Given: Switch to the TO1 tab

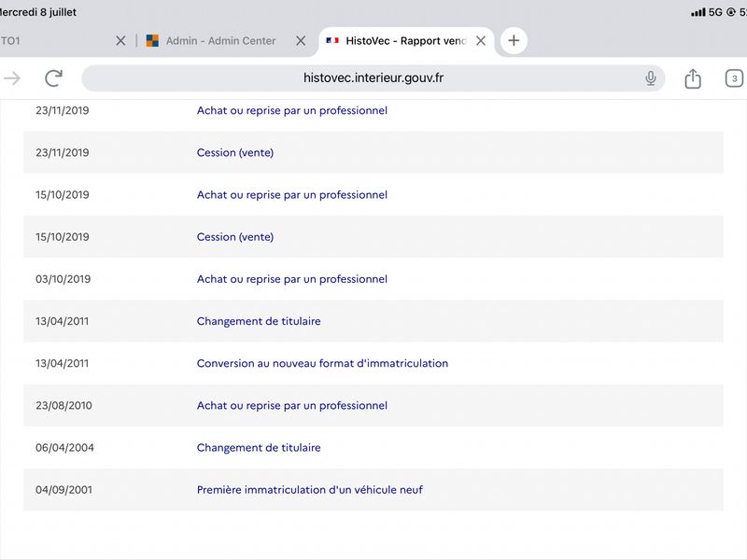Looking at the screenshot, I should (x=10, y=41).
